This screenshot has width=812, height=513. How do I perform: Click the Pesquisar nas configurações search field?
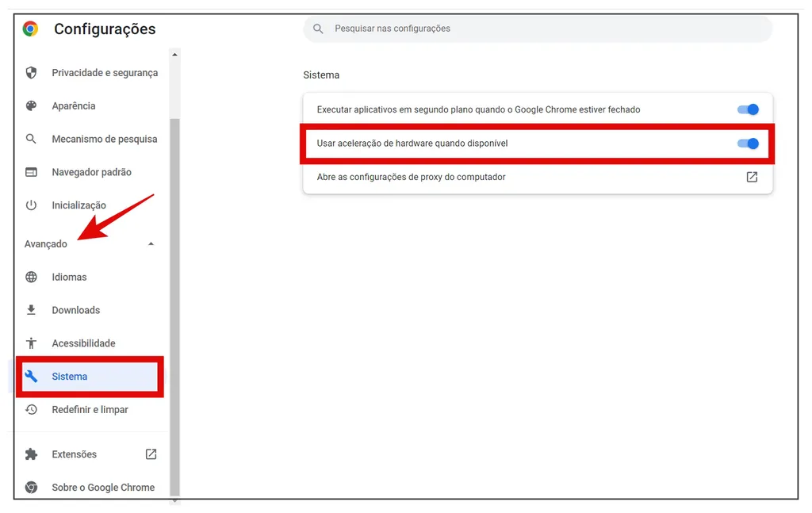pyautogui.click(x=538, y=29)
